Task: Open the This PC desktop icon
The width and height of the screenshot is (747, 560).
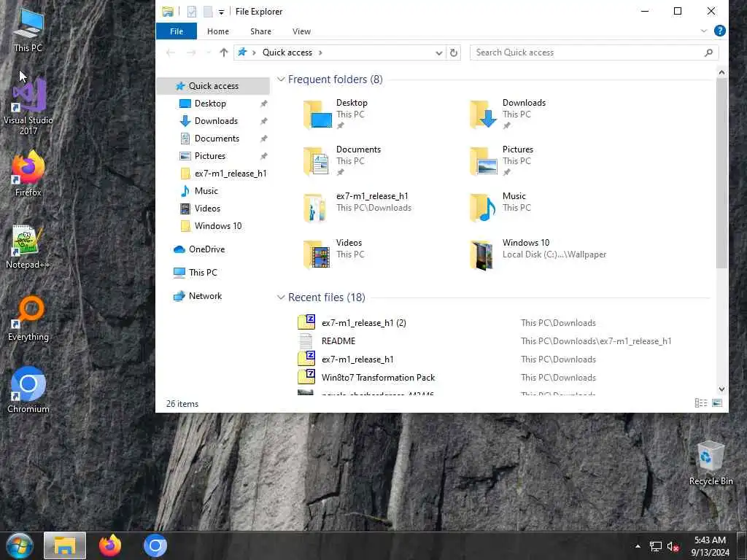Action: pos(28,31)
